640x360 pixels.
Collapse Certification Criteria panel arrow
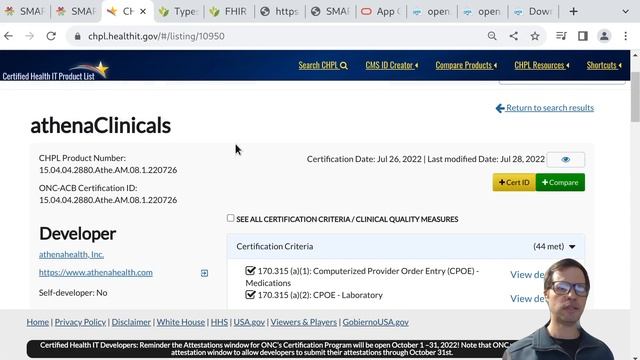[x=572, y=247]
